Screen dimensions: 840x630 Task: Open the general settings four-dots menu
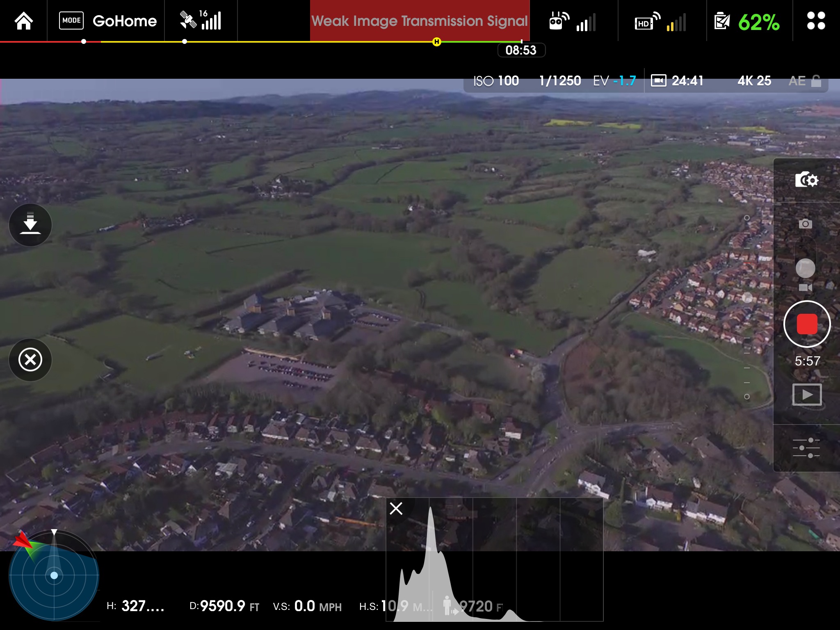point(816,21)
